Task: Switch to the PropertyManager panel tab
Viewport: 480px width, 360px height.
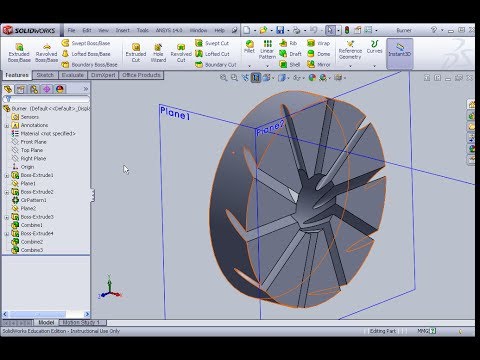Action: point(21,89)
